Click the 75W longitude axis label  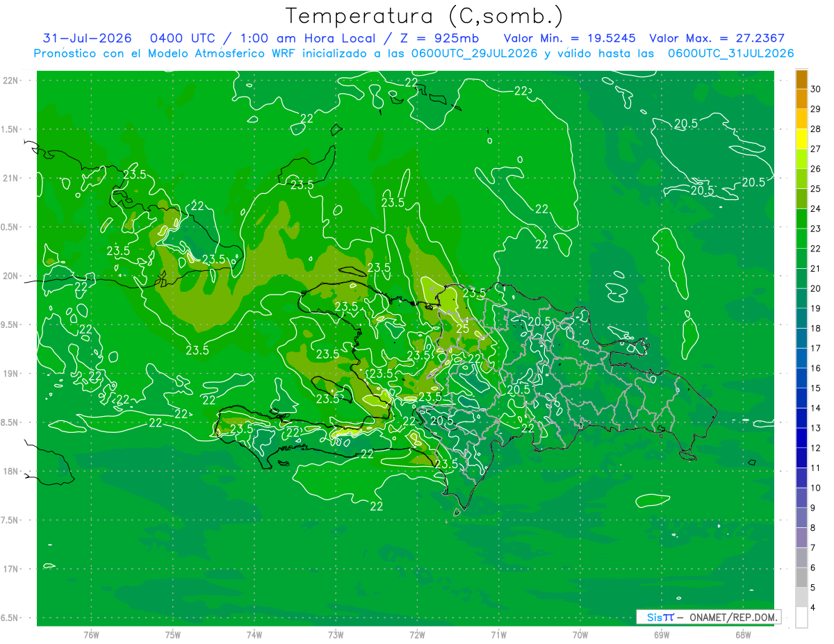(x=173, y=634)
